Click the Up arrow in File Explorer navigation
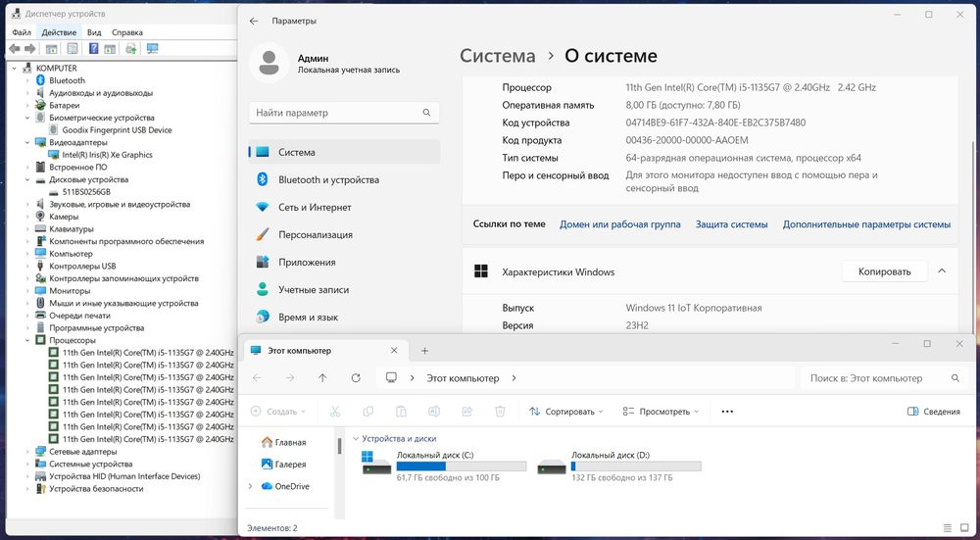Image resolution: width=980 pixels, height=540 pixels. pos(322,378)
